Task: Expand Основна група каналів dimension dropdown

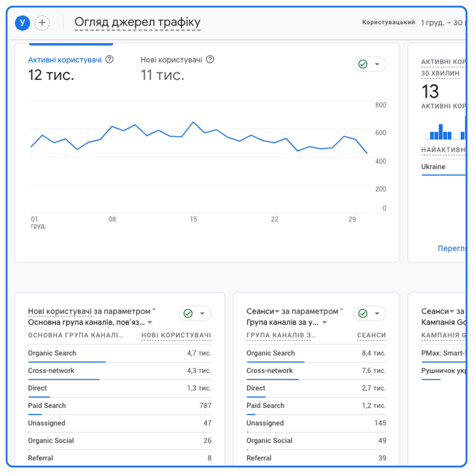Action: click(x=150, y=323)
